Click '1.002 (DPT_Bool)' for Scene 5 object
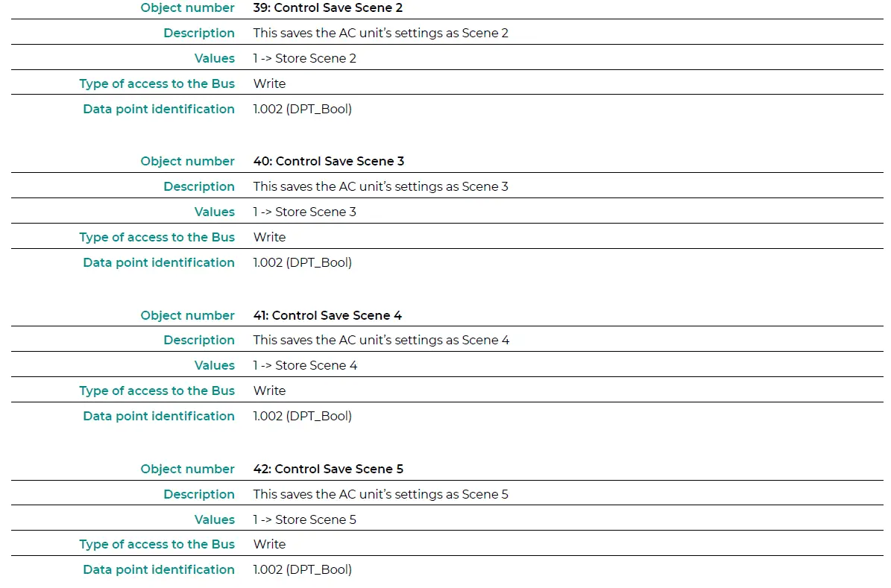The height and width of the screenshot is (588, 891). pos(302,570)
